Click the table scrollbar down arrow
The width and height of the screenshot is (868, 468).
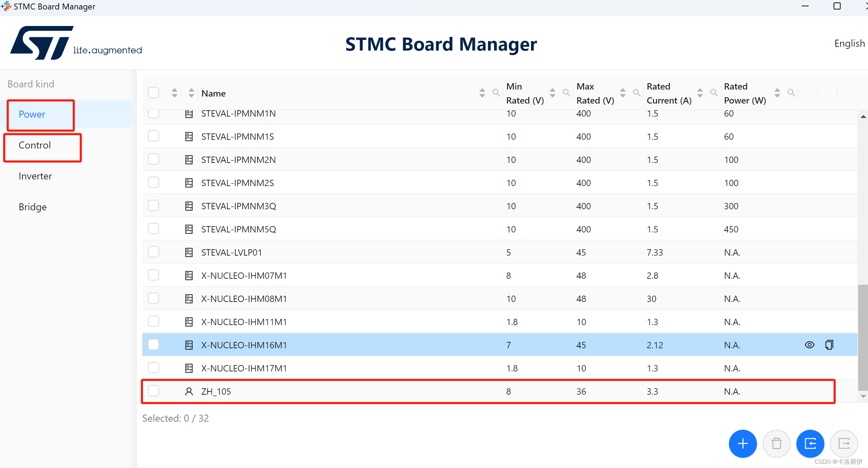click(x=863, y=396)
